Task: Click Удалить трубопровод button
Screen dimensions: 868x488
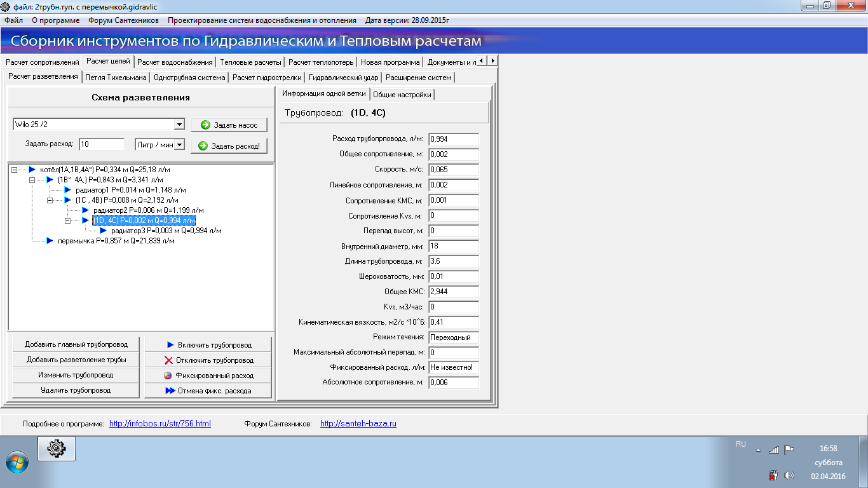Action: click(x=76, y=390)
